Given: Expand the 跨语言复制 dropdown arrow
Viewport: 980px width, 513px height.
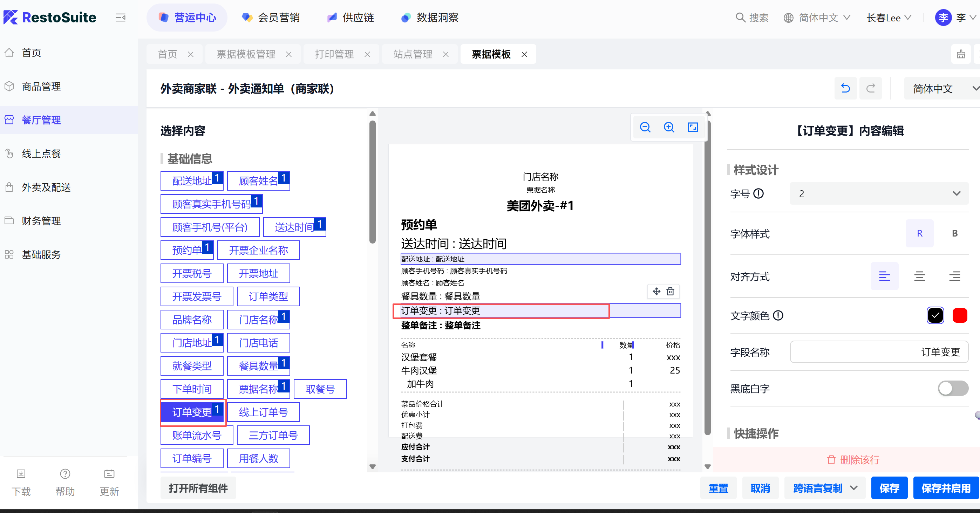Looking at the screenshot, I should click(x=854, y=488).
